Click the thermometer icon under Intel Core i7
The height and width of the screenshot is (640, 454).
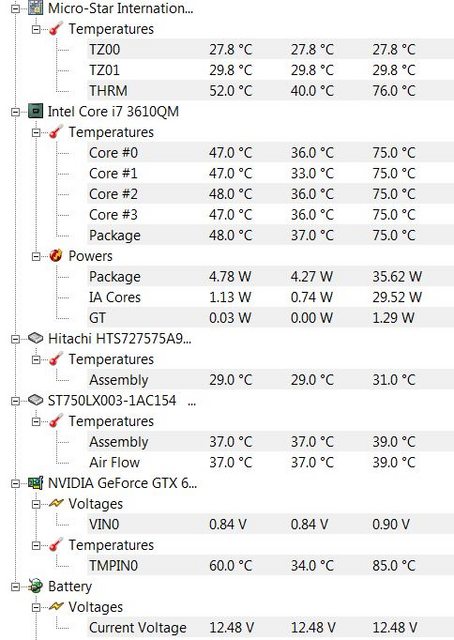coord(56,131)
